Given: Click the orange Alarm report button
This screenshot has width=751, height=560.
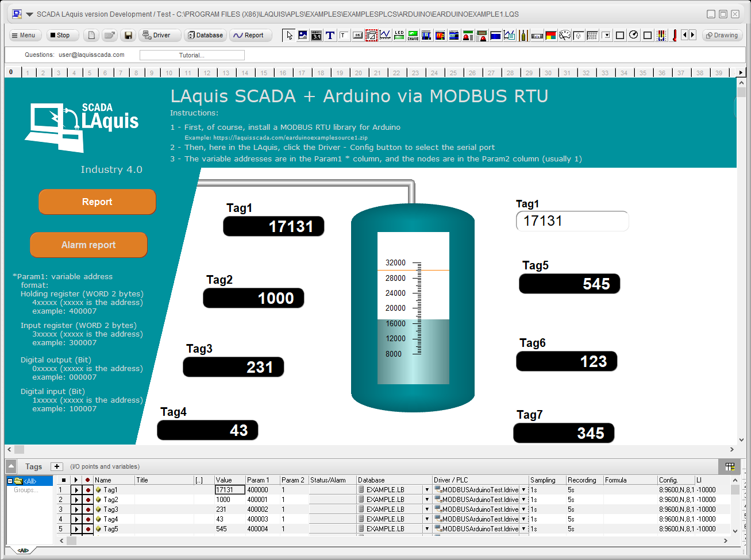Looking at the screenshot, I should tap(88, 245).
